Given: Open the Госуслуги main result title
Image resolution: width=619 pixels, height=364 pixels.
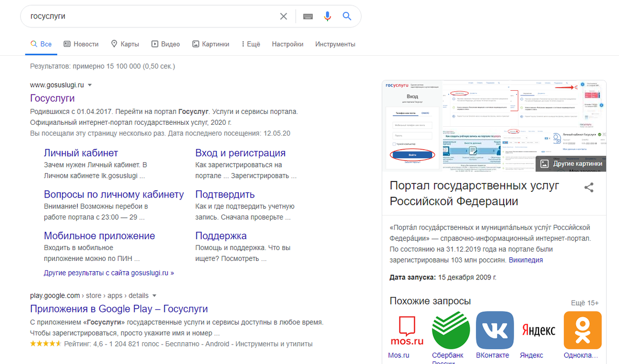Looking at the screenshot, I should pos(53,98).
